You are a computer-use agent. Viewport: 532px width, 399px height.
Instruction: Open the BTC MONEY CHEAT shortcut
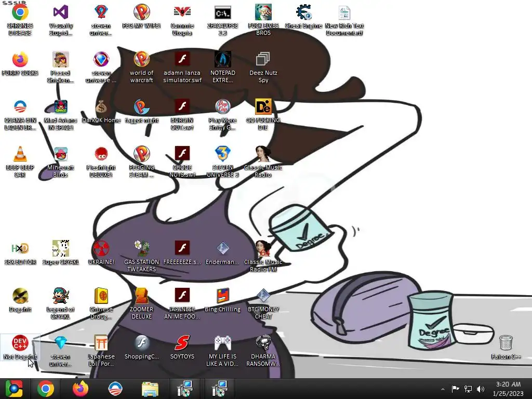pos(263,303)
